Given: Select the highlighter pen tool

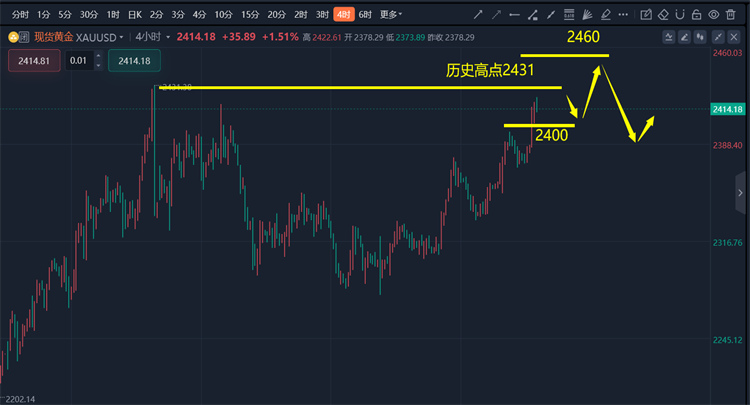Looking at the screenshot, I should (605, 15).
